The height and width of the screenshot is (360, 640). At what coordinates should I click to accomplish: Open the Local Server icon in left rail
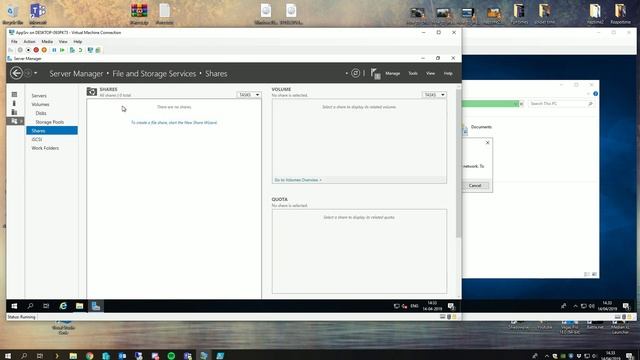coord(14,103)
